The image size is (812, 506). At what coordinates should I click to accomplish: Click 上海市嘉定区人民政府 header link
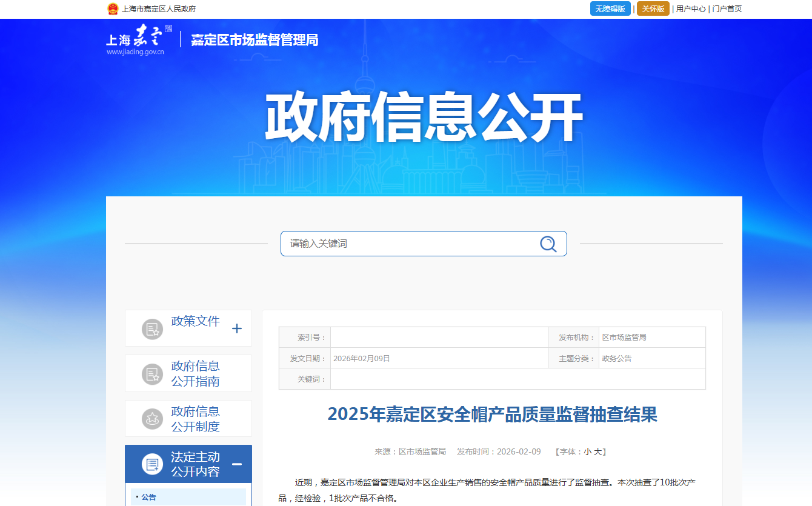159,9
